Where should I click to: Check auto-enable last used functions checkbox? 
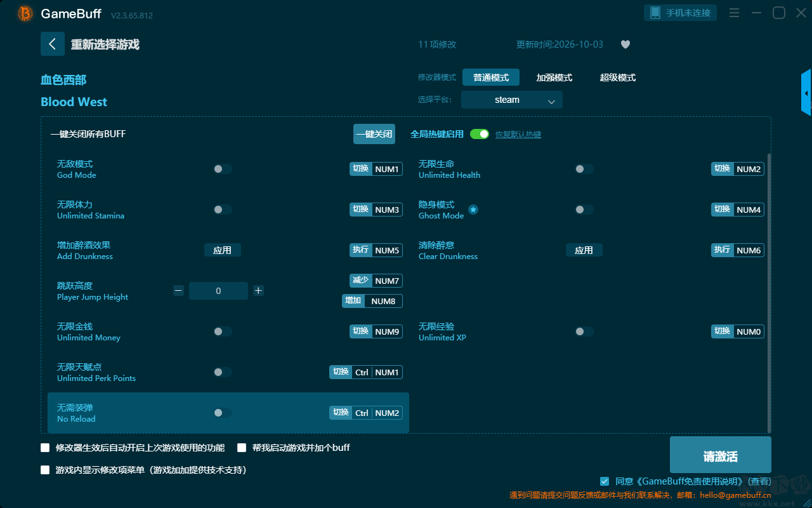coord(45,448)
